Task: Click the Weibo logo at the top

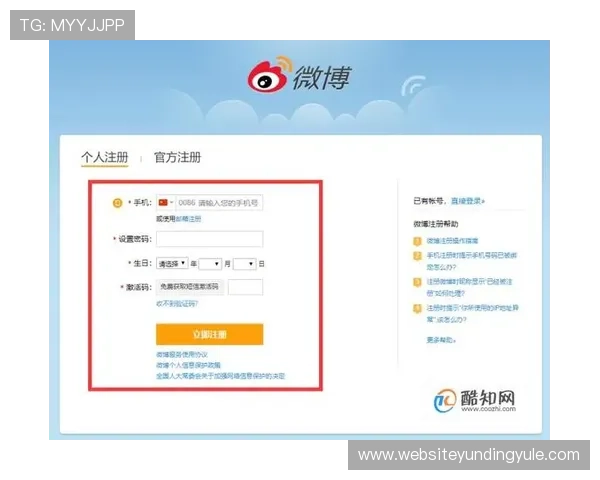Action: [x=298, y=75]
